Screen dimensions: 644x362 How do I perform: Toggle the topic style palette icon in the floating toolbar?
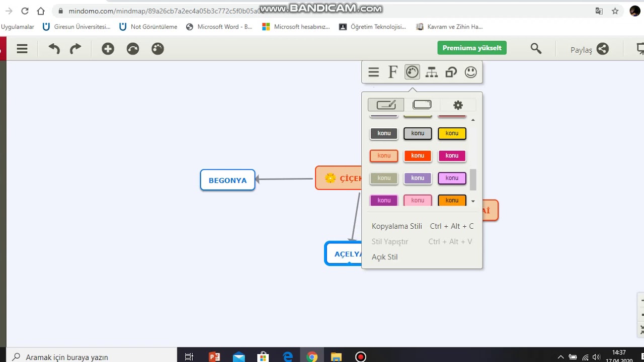[x=412, y=72]
